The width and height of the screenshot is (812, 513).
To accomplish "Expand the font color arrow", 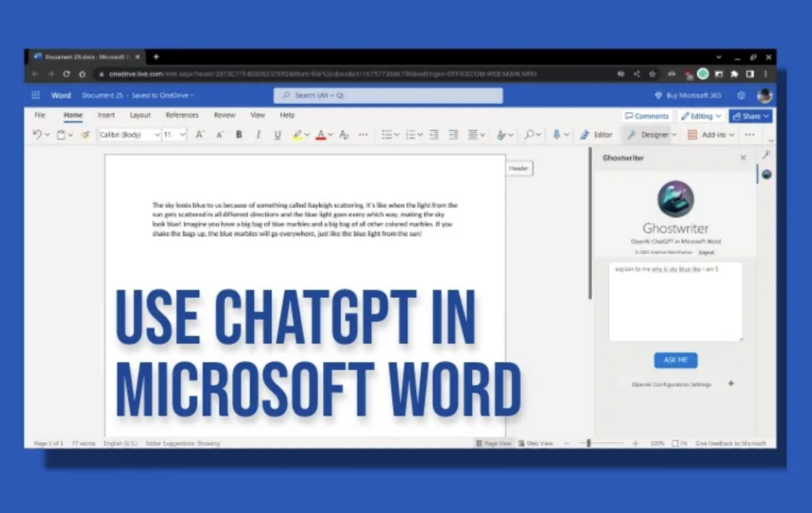I will pos(330,135).
